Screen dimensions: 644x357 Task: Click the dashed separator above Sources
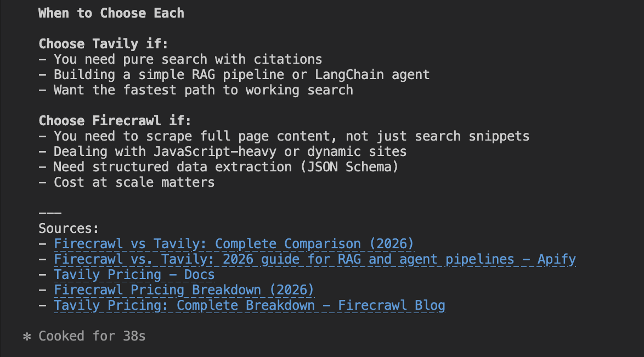pyautogui.click(x=49, y=213)
